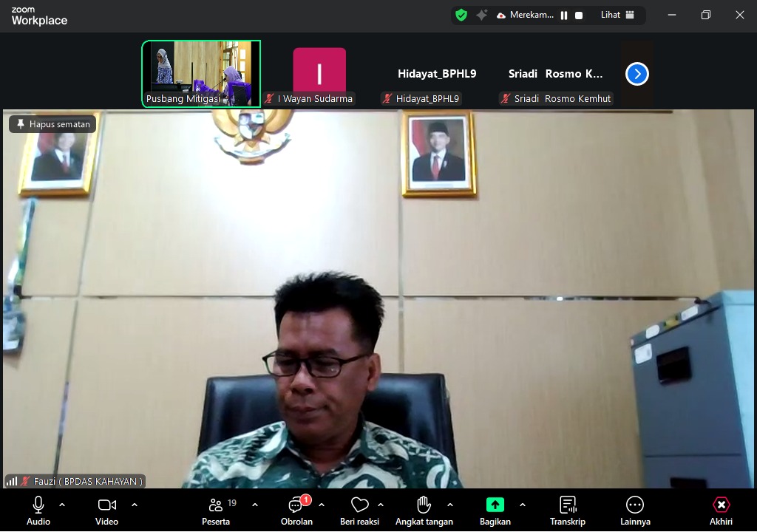The width and height of the screenshot is (757, 532).
Task: Expand audio options chevron next to Audio
Action: 62,505
